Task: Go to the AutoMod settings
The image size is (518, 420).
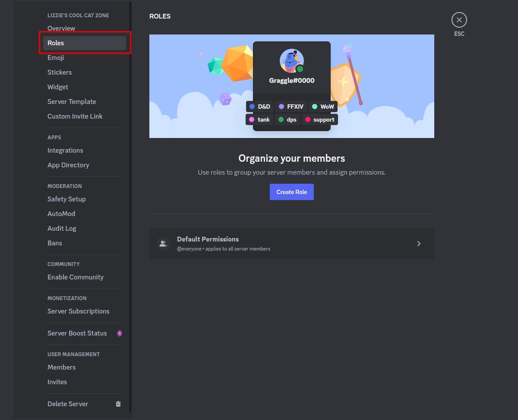Action: [61, 214]
